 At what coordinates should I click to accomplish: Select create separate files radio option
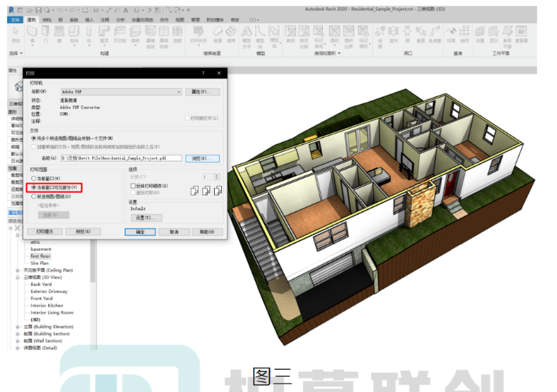pos(34,146)
